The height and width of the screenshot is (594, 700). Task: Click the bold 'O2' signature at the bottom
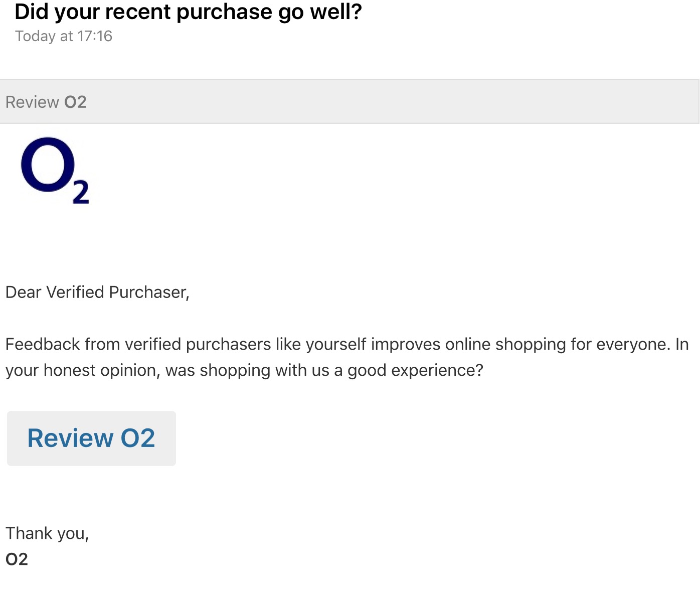(17, 559)
